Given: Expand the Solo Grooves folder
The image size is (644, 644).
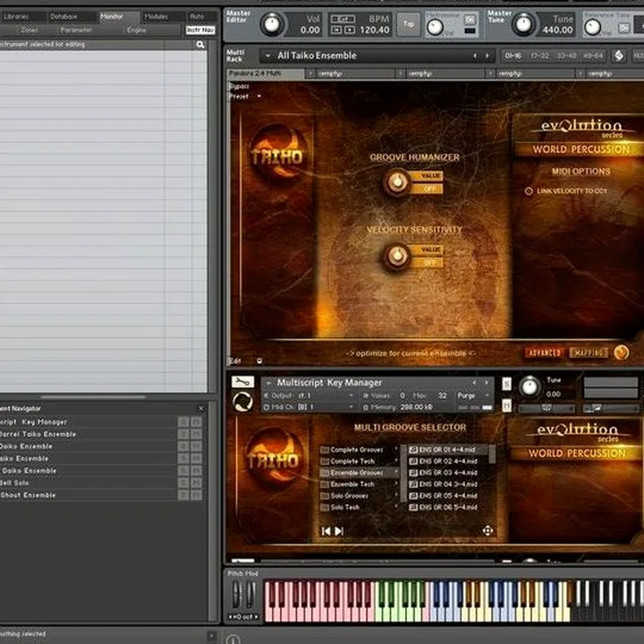Looking at the screenshot, I should coord(360,496).
